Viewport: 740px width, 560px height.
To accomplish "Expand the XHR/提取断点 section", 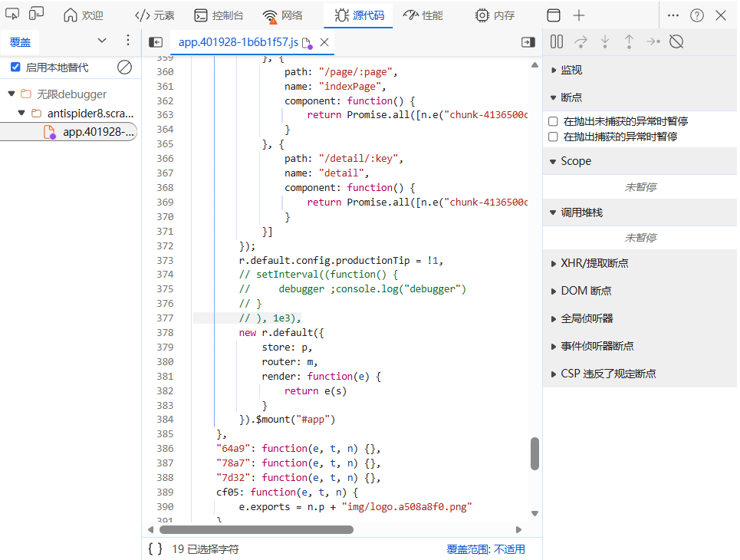I will click(x=594, y=263).
